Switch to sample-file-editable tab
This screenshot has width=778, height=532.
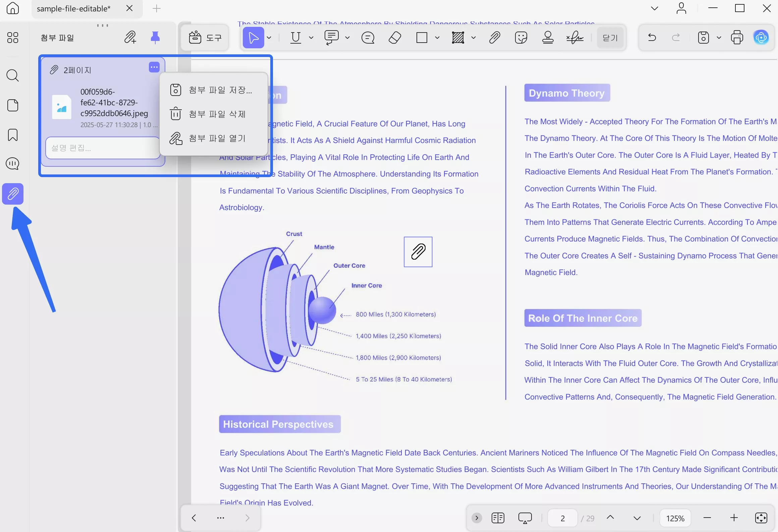(x=73, y=9)
